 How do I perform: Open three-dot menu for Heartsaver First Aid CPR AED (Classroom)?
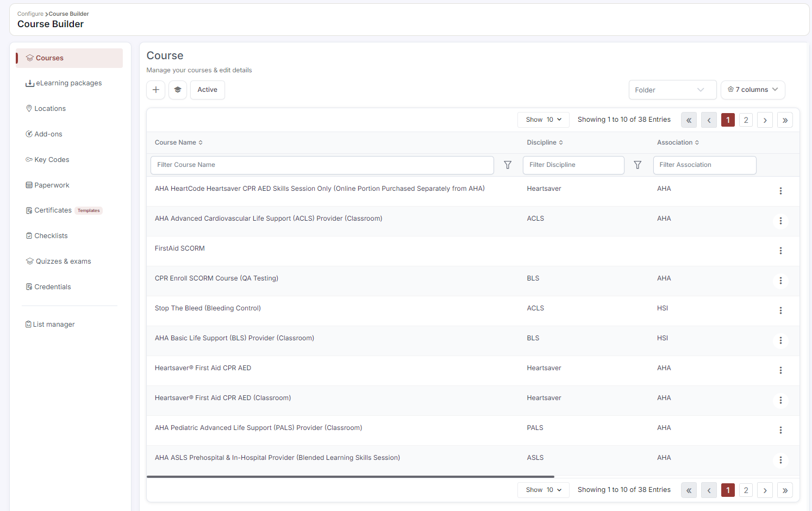780,400
